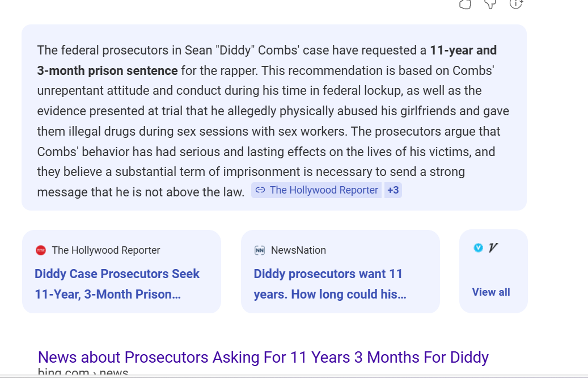Screen dimensions: 588x378
Task: Open "News about Prosecutors Asking For 11 Years" heading
Action: pos(263,358)
